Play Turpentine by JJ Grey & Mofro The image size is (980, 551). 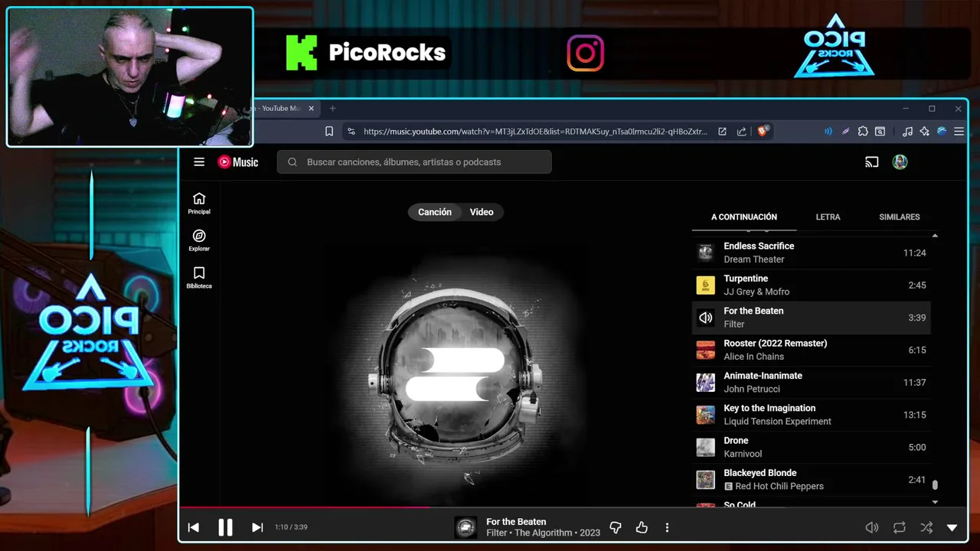pos(812,285)
